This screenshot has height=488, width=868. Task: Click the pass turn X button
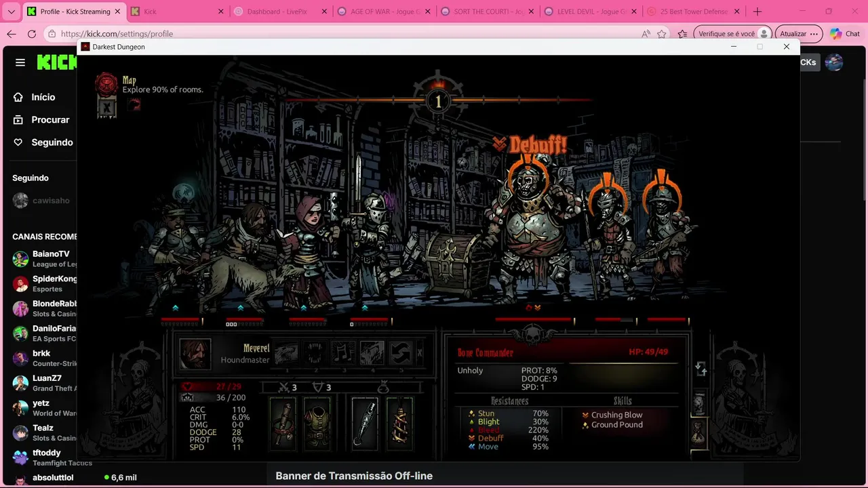click(x=420, y=353)
